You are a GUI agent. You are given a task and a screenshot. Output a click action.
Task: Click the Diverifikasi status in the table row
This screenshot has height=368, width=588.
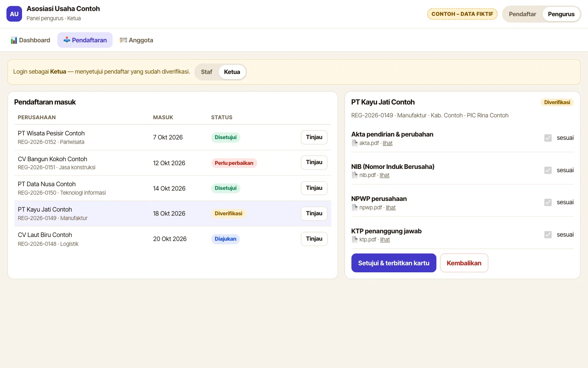click(229, 213)
